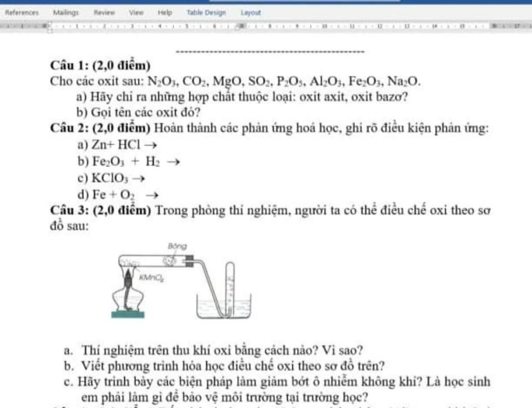Viewport: 532px width, 408px height.
Task: Click the line 'a) Hãy chỉ ra những hợp chất'
Action: click(242, 97)
